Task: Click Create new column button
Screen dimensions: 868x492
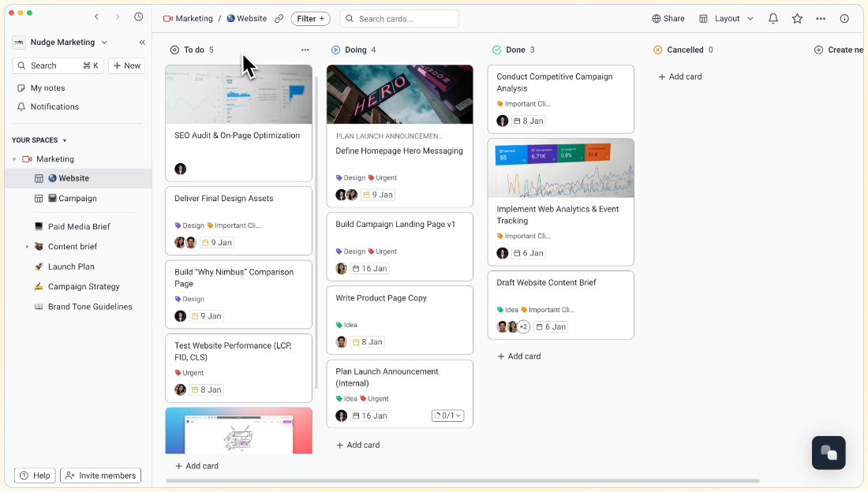Action: [x=840, y=50]
